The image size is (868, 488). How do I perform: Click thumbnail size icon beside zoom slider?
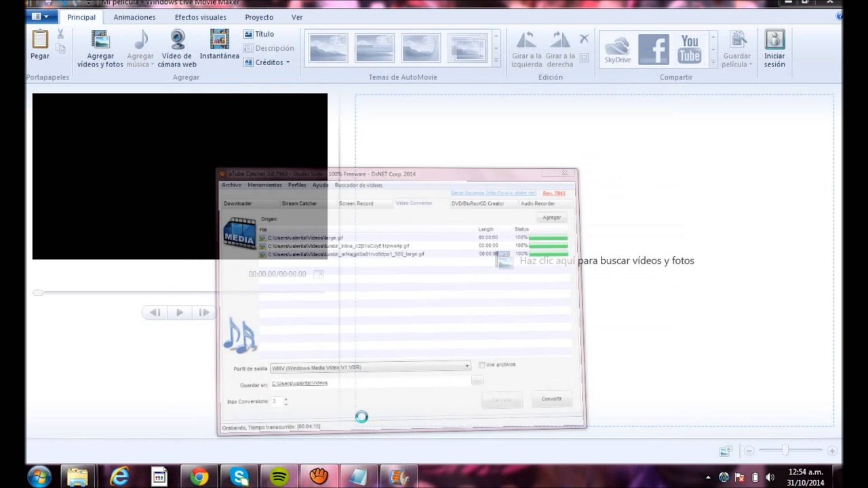coord(726,450)
